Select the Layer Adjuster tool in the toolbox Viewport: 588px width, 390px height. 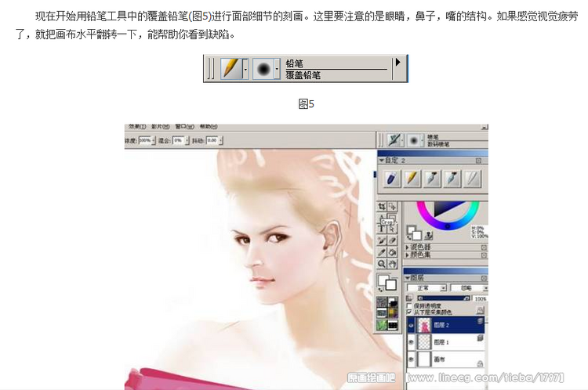point(392,207)
